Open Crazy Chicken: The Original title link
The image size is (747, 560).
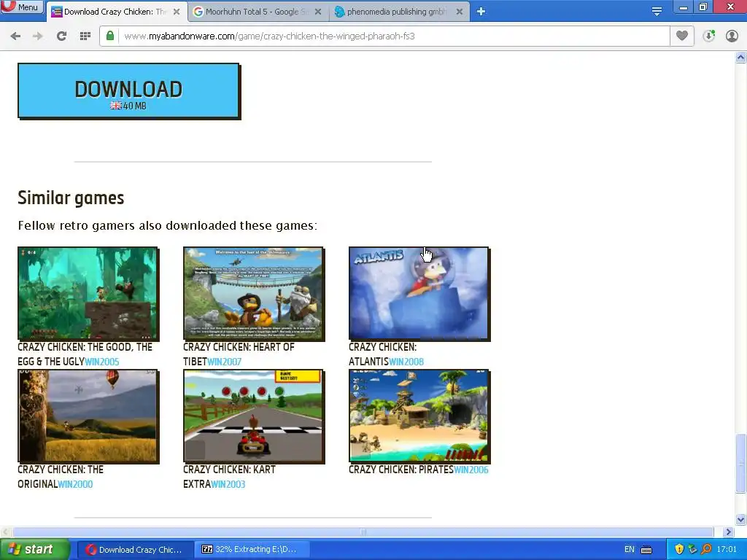pyautogui.click(x=61, y=477)
